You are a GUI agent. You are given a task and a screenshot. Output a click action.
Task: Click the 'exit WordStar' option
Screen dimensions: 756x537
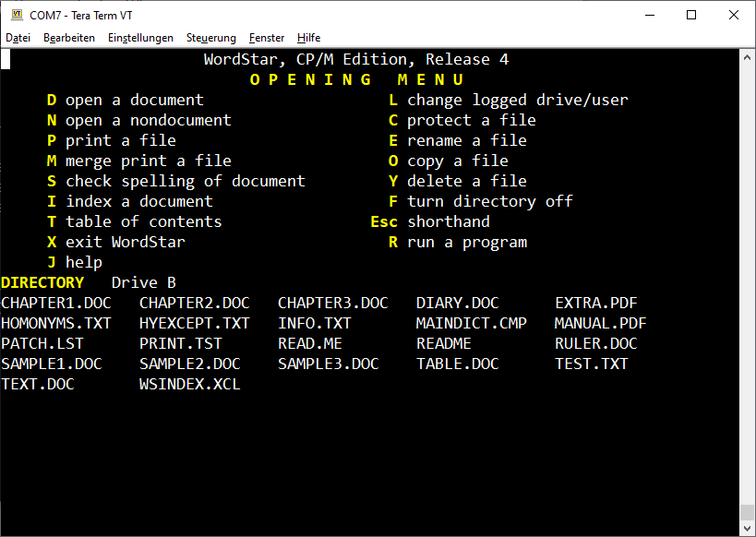point(125,242)
